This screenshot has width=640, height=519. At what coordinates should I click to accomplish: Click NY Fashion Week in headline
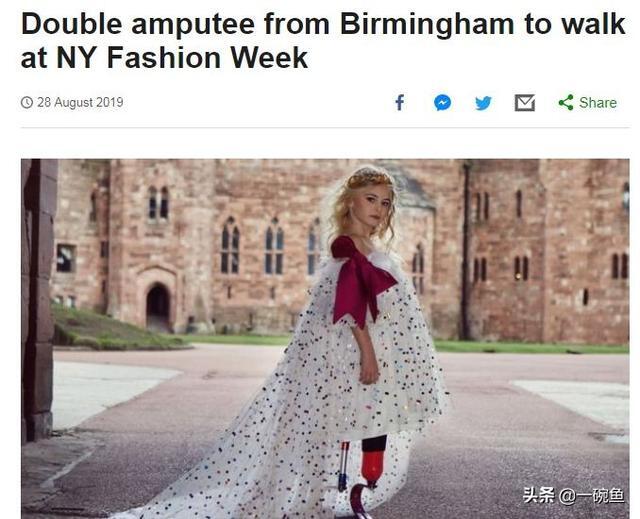182,58
